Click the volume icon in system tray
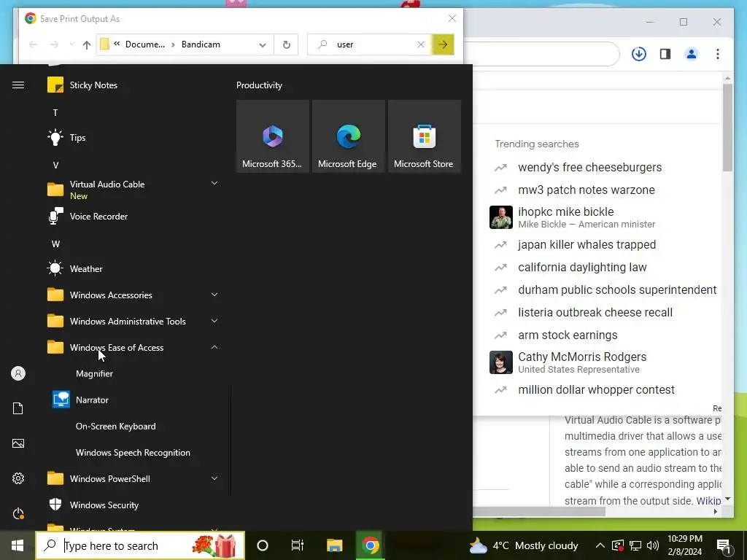The height and width of the screenshot is (560, 747). (x=653, y=545)
